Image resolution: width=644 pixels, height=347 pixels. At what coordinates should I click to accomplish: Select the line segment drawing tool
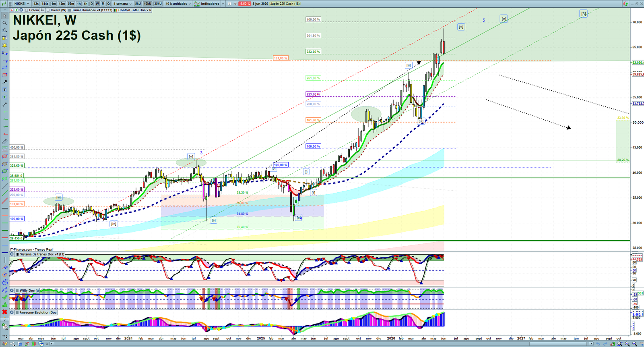pos(4,104)
